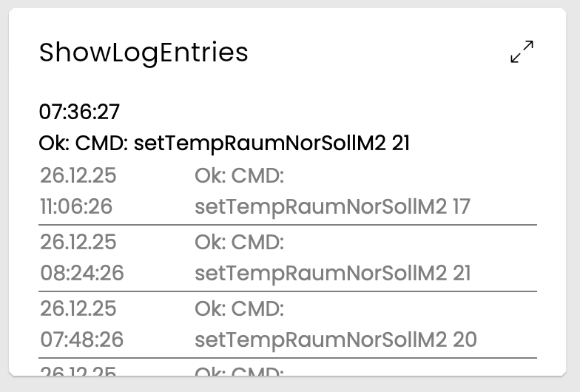Select the date above time 07:48:26
Screen dimensions: 580x392
click(78, 308)
